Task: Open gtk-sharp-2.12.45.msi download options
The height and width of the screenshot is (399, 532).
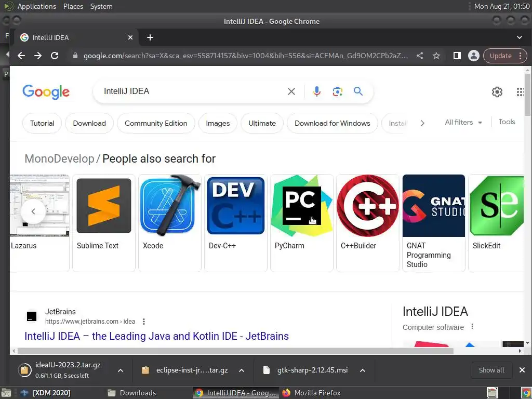Action: (x=362, y=370)
